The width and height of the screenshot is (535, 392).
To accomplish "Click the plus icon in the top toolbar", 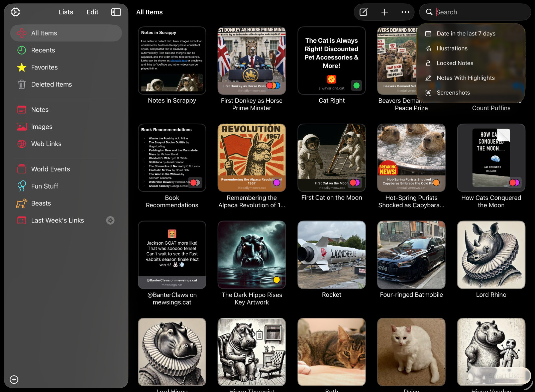I will tap(385, 12).
